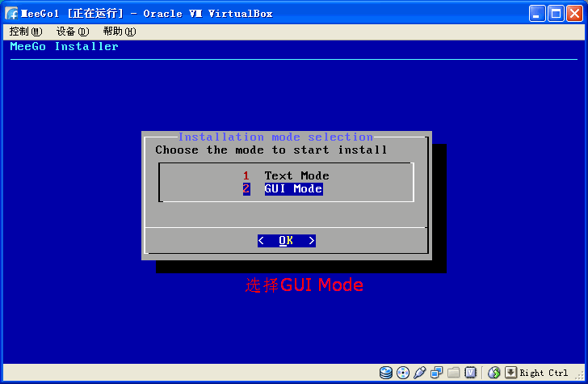Click the hard disk activity status icon
The height and width of the screenshot is (384, 588).
[x=385, y=373]
